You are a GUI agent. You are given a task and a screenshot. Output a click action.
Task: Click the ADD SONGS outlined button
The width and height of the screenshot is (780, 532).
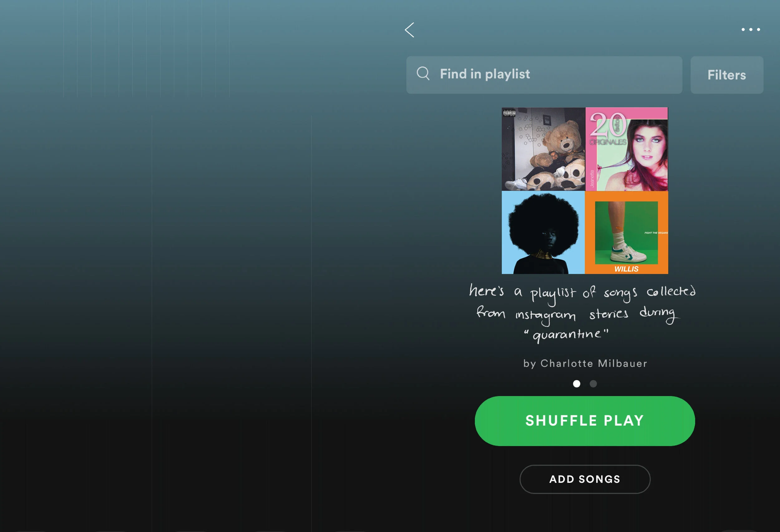click(x=585, y=479)
